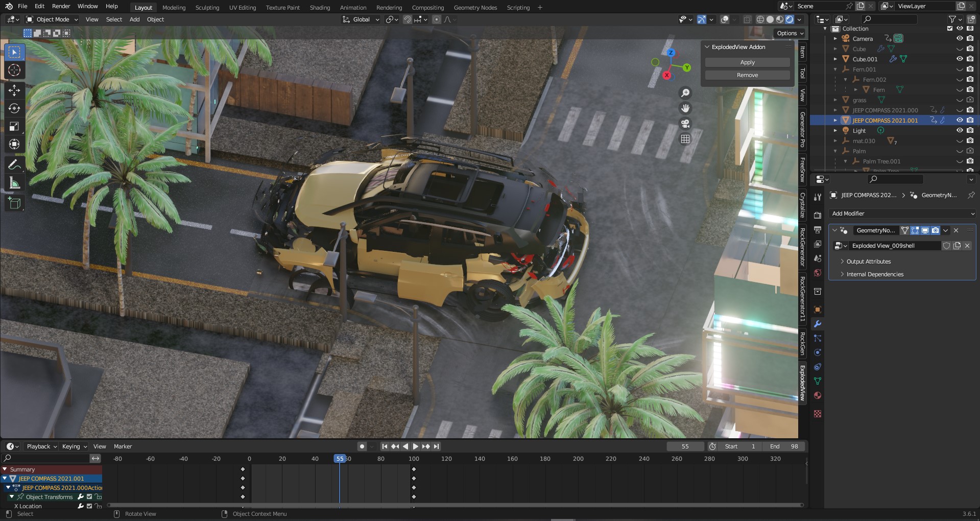Click Apply in the ExplodedView Addon panel
This screenshot has width=980, height=521.
(747, 62)
